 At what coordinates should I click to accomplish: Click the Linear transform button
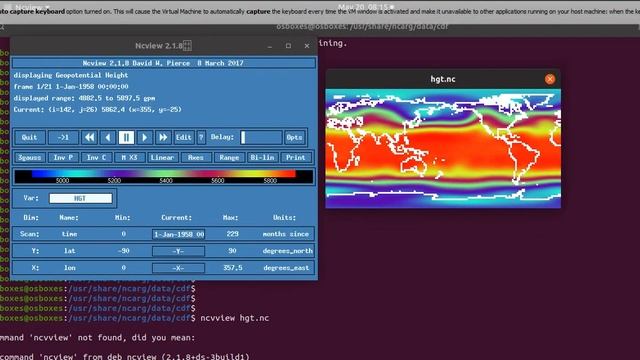(x=162, y=158)
